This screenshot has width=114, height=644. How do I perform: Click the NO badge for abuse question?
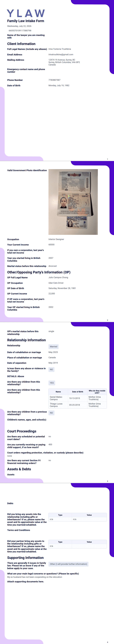pyautogui.click(x=51, y=369)
